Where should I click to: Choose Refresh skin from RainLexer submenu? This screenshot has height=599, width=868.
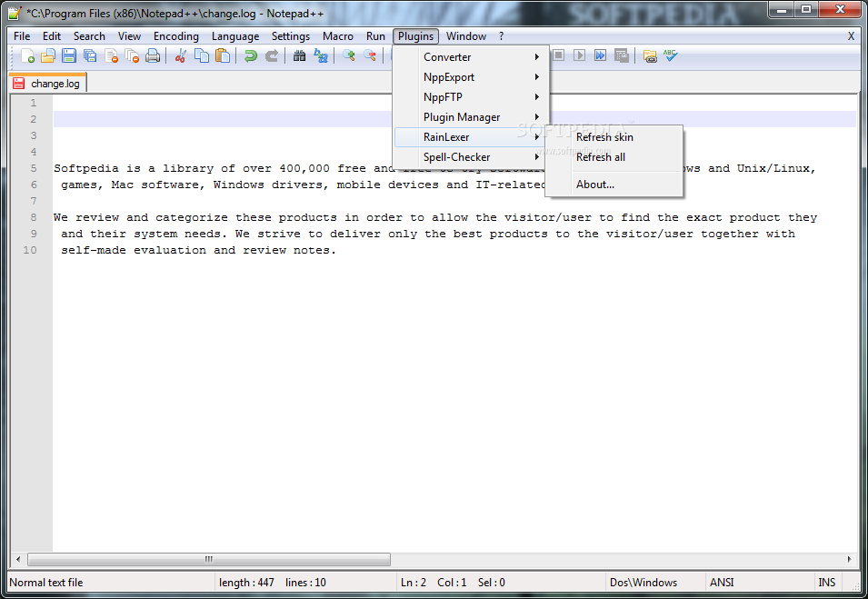pyautogui.click(x=614, y=137)
